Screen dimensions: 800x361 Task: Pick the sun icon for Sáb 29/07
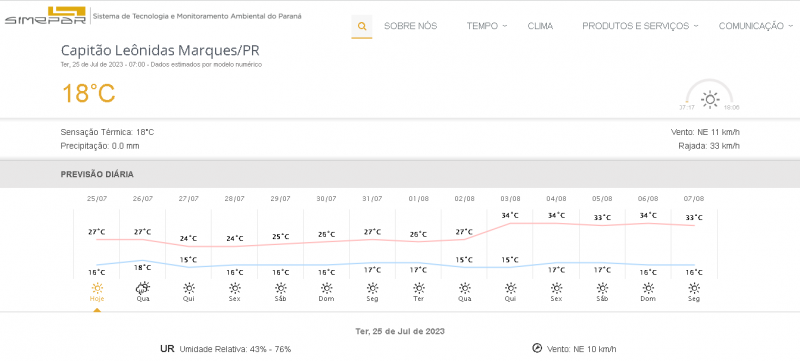pyautogui.click(x=281, y=288)
